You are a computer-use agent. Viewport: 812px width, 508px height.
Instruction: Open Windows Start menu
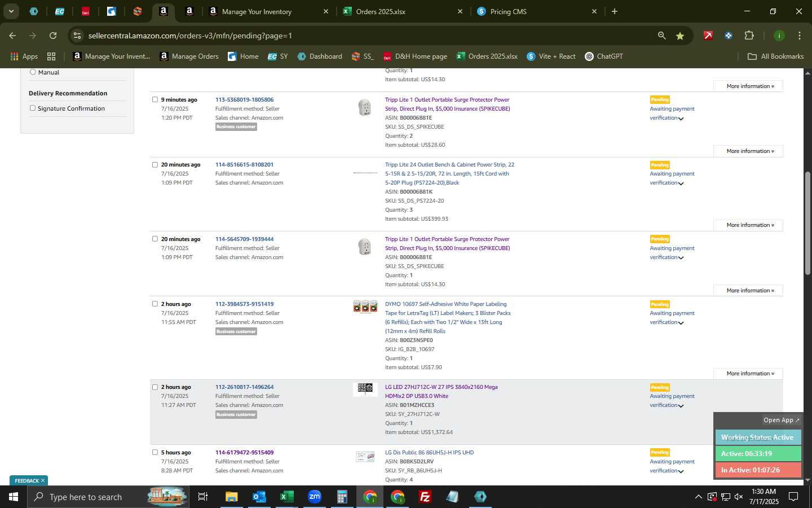[14, 497]
